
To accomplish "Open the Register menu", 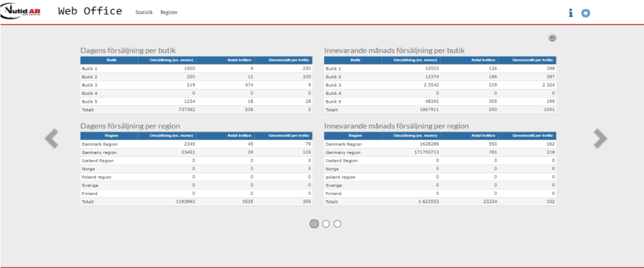I will 169,12.
